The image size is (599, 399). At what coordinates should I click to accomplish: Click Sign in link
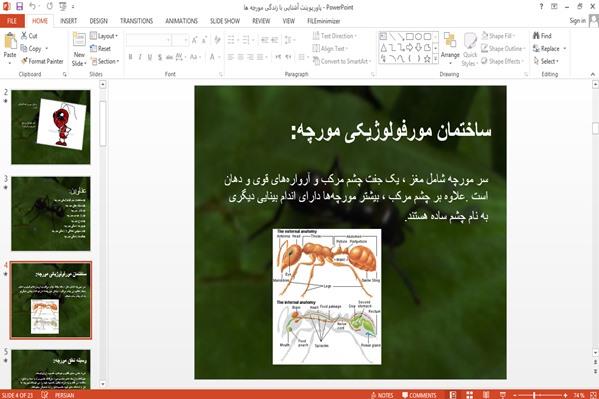[x=578, y=21]
